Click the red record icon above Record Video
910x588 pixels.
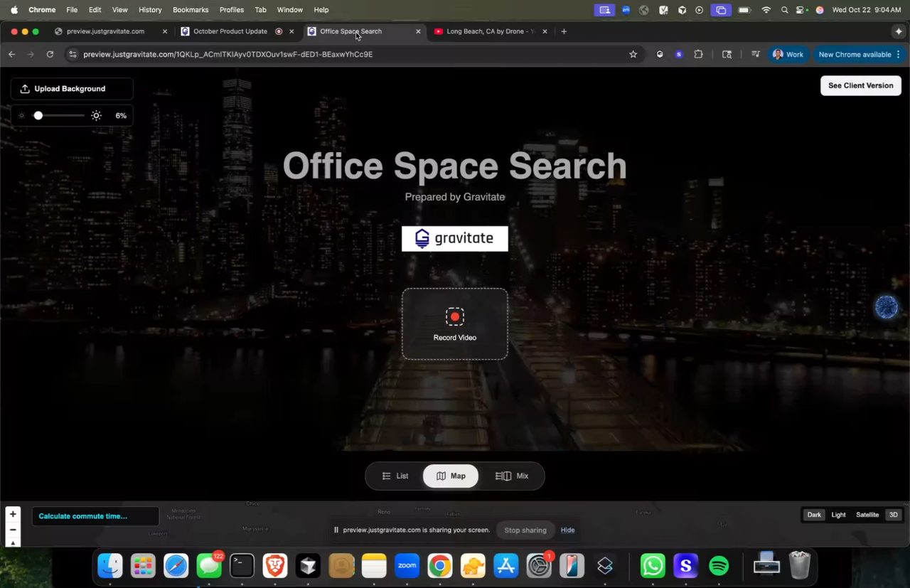coord(455,316)
